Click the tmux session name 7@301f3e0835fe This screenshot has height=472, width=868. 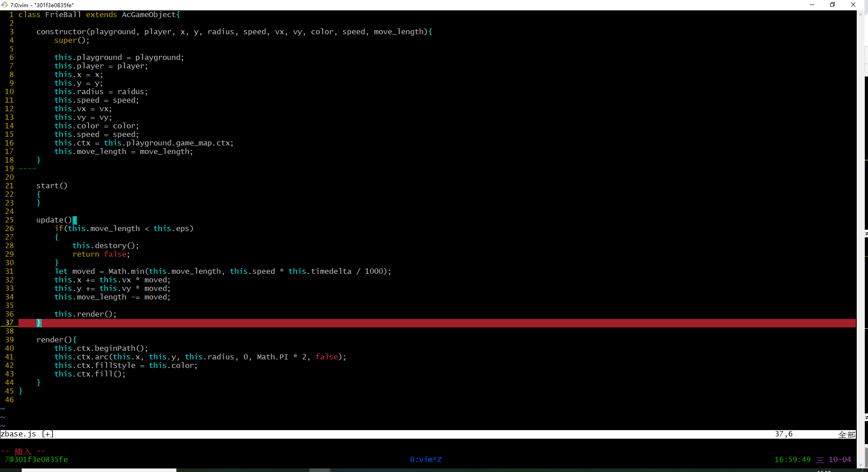36,459
